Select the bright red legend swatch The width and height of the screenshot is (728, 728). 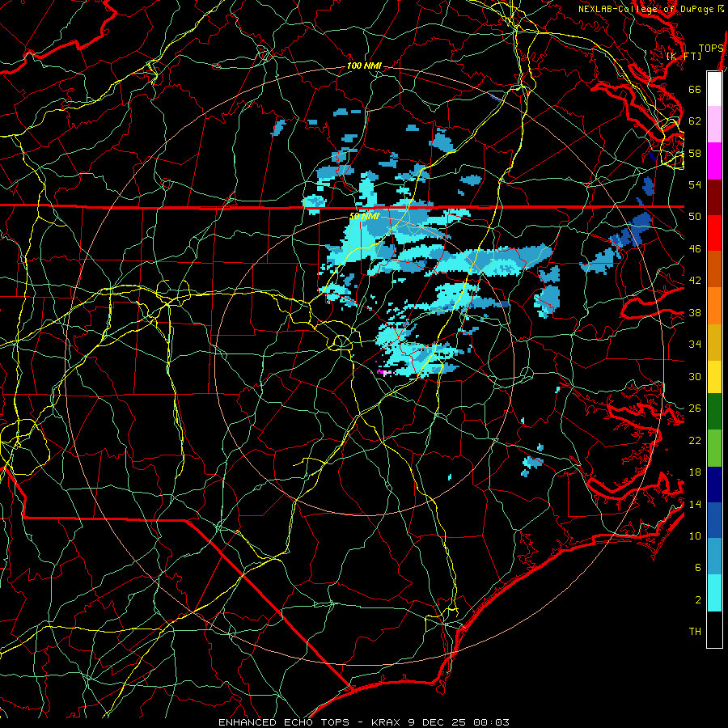[x=714, y=233]
